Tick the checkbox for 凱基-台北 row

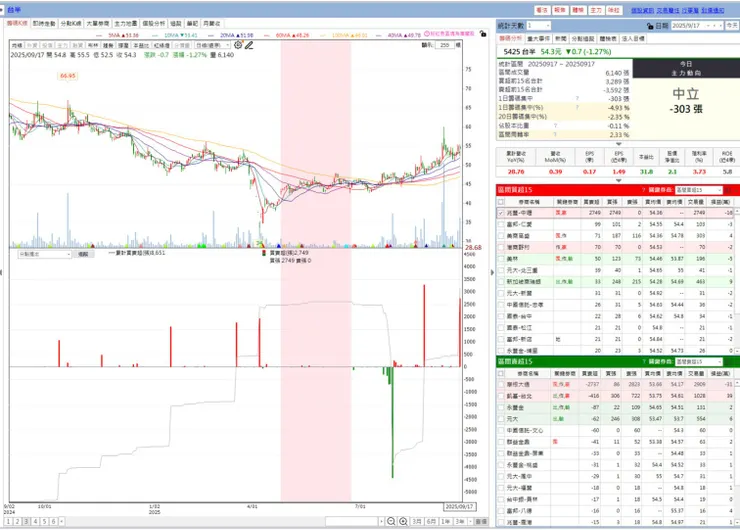point(501,396)
